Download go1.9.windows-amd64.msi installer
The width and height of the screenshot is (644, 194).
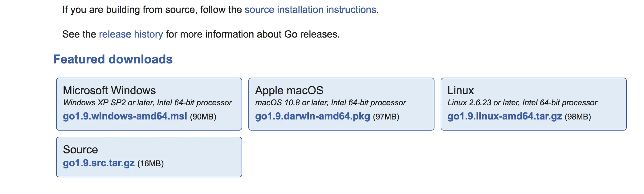pyautogui.click(x=125, y=116)
